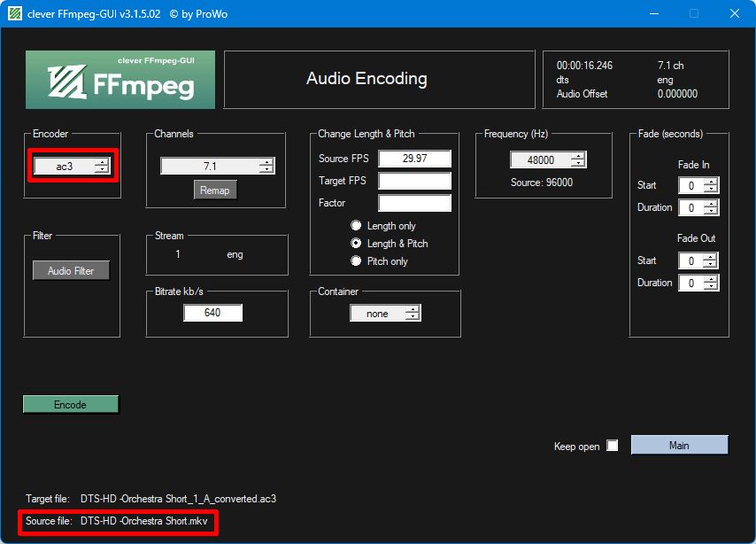Viewport: 756px width, 544px height.
Task: Enable the Keep open checkbox
Action: coord(613,446)
